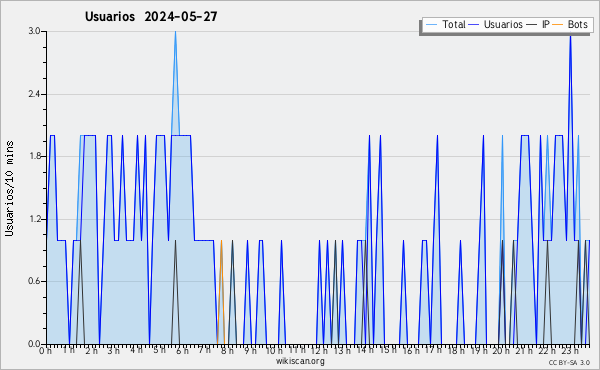
Task: Click the '10 h' x-axis label
Action: (x=274, y=351)
